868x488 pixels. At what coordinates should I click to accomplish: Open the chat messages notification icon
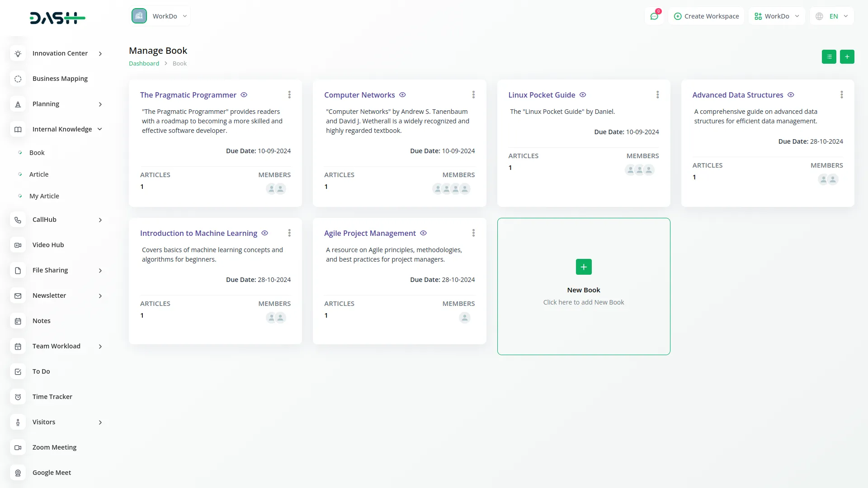click(x=654, y=16)
